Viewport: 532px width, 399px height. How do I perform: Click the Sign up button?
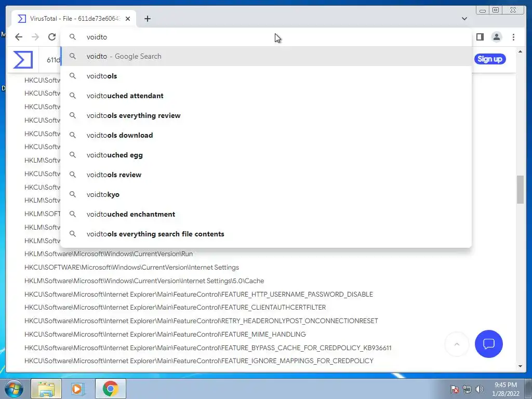point(489,59)
